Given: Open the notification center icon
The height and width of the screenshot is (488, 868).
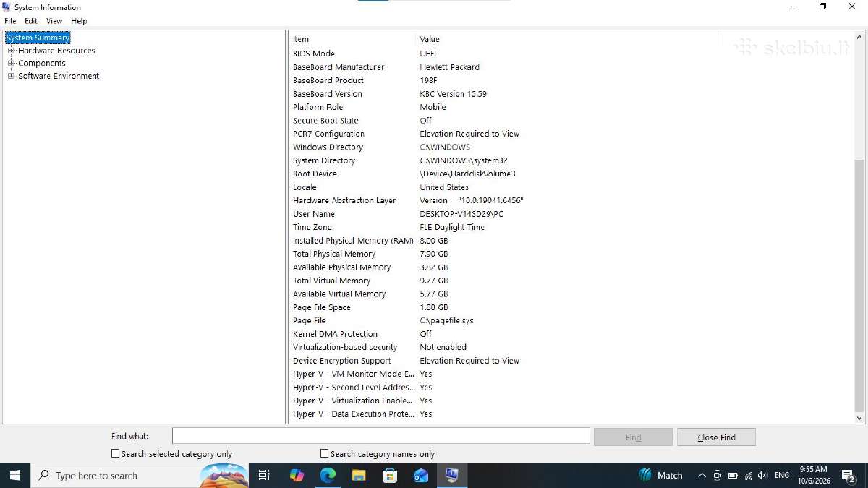Looking at the screenshot, I should [849, 475].
